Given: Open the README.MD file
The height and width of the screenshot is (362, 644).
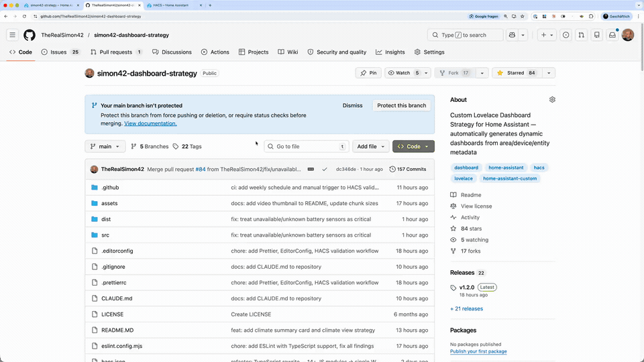Looking at the screenshot, I should (x=117, y=330).
